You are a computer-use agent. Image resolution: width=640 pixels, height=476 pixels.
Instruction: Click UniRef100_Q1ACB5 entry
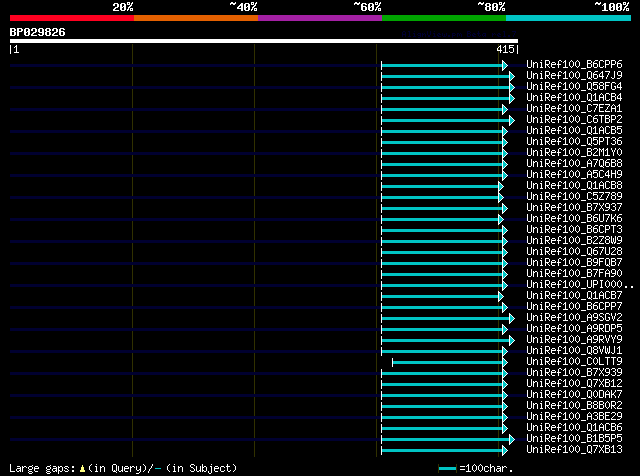tap(574, 131)
